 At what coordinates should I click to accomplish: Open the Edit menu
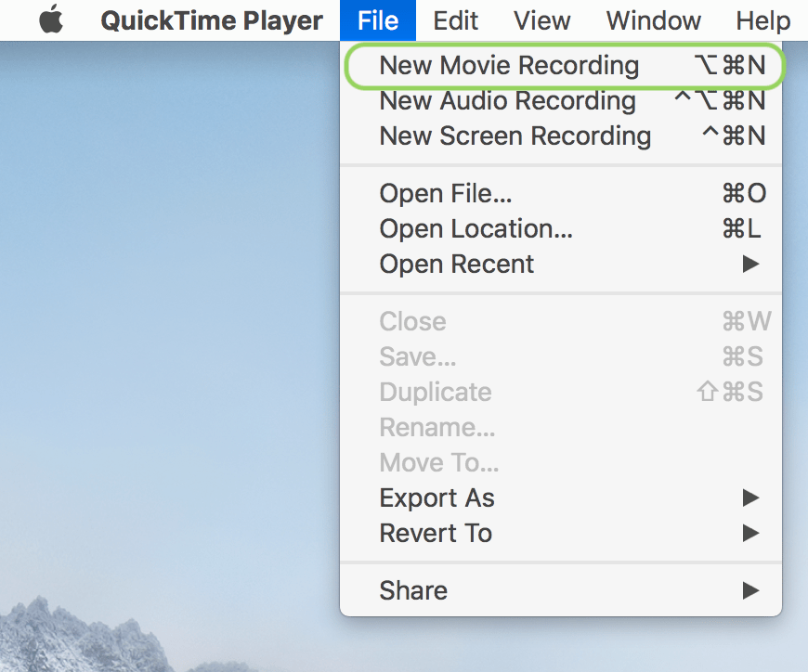455,20
